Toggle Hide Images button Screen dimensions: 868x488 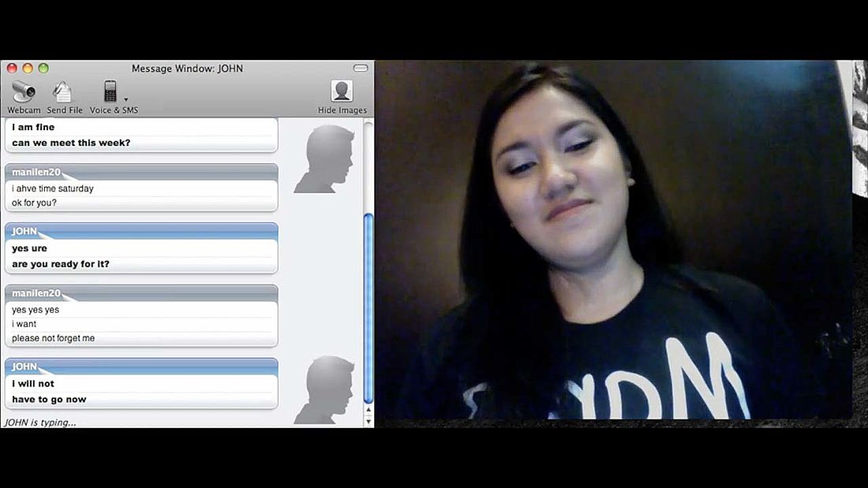[x=342, y=98]
